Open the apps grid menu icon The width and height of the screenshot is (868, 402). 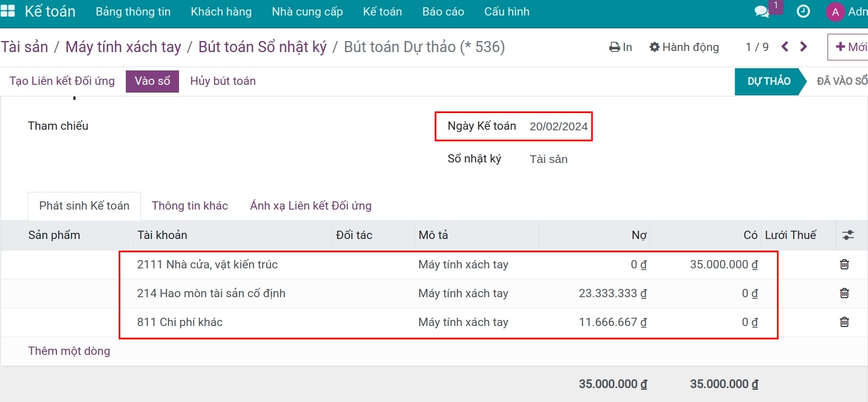[x=8, y=11]
